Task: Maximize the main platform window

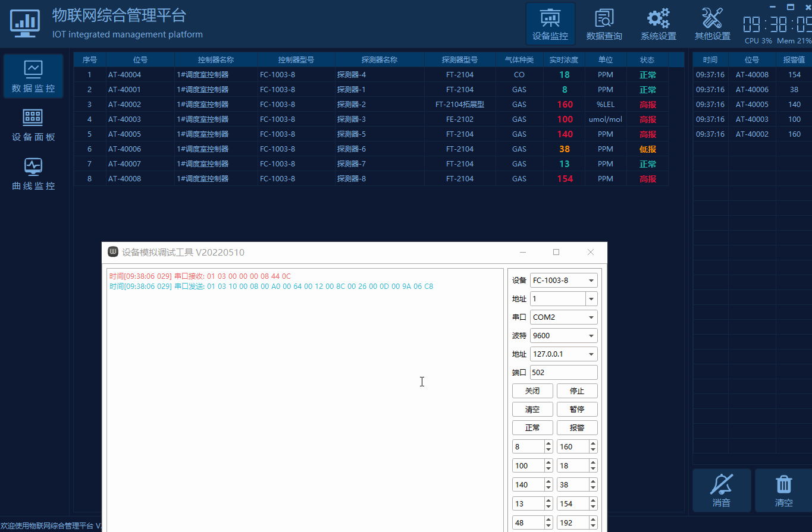Action: pyautogui.click(x=791, y=7)
